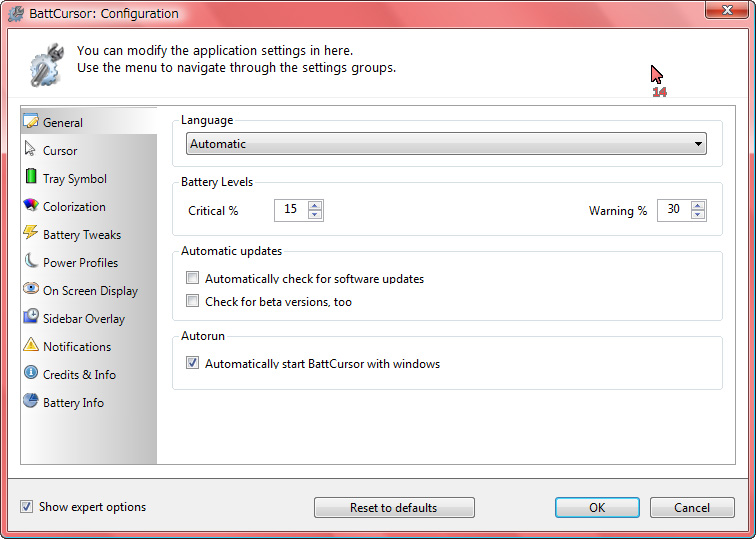Click the Sidebar Overlay clock icon
This screenshot has width=756, height=539.
pyautogui.click(x=31, y=316)
